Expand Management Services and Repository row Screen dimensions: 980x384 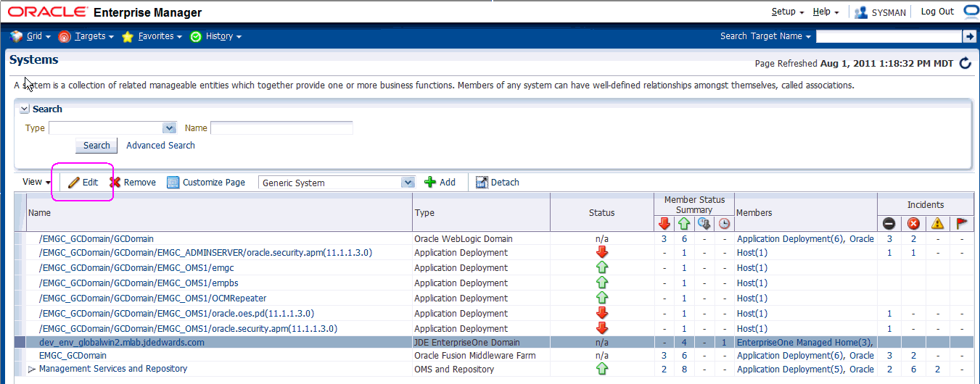tap(32, 370)
